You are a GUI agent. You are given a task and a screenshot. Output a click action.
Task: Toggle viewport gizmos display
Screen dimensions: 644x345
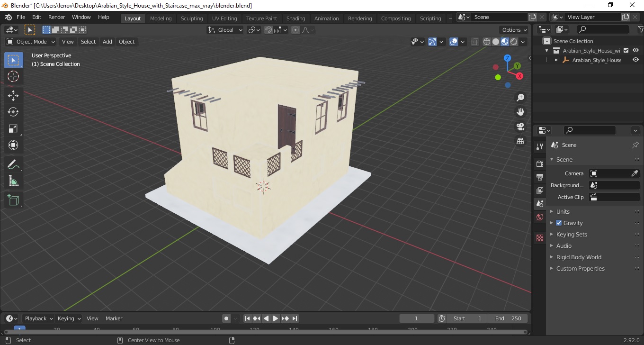tap(432, 42)
